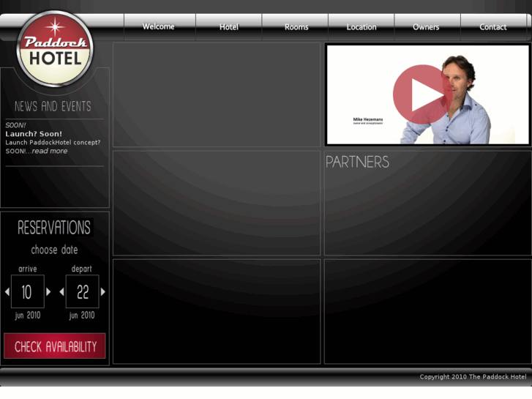Open the Welcome menu item

pyautogui.click(x=159, y=26)
